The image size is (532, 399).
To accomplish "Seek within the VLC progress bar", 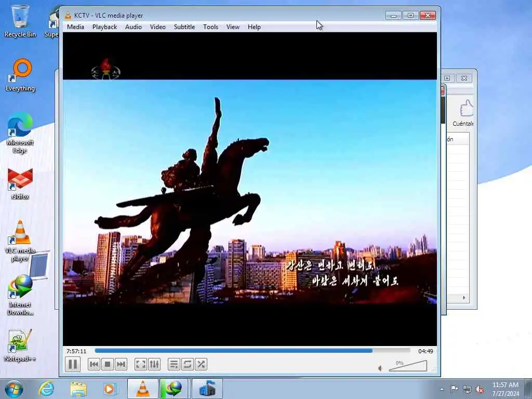I will click(x=252, y=351).
